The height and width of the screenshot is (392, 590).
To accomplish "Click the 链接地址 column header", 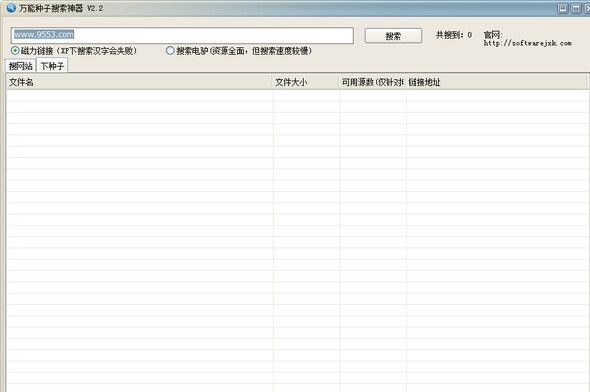I will click(x=496, y=82).
